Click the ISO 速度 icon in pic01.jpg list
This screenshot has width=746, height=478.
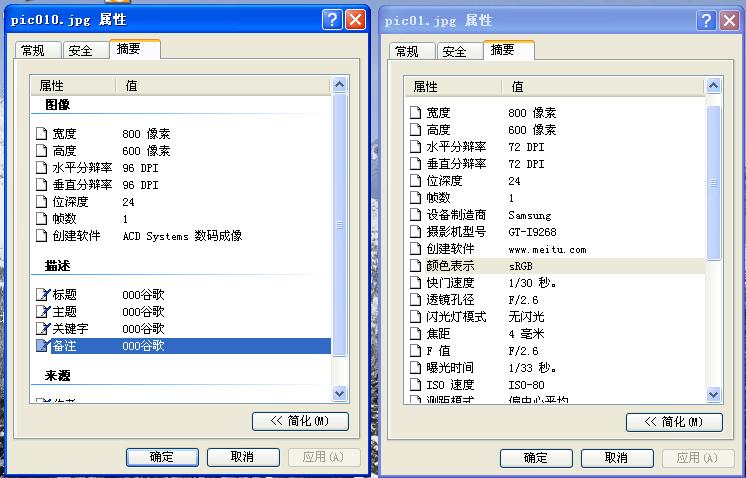416,385
